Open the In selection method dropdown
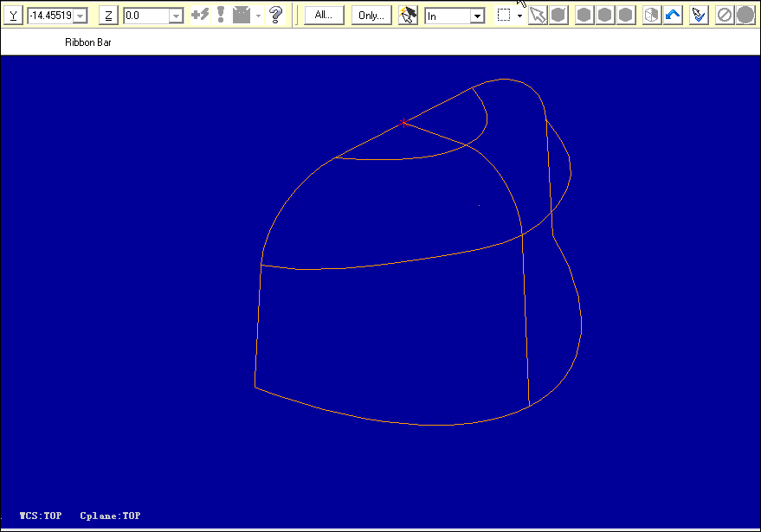 coord(477,15)
